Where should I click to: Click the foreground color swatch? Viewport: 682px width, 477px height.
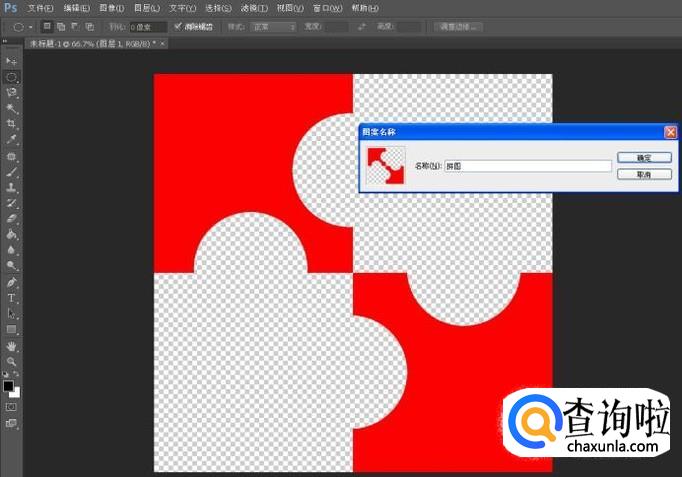click(9, 386)
